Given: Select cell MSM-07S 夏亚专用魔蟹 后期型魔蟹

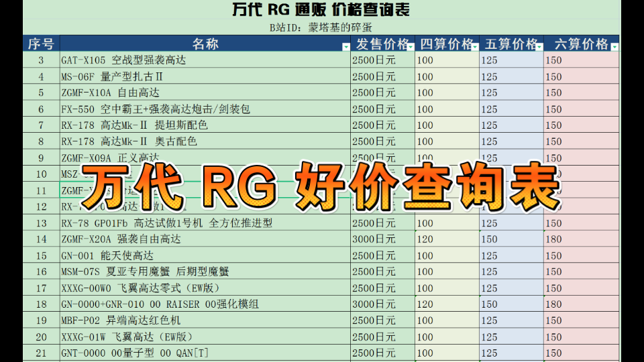Looking at the screenshot, I should click(x=205, y=271).
